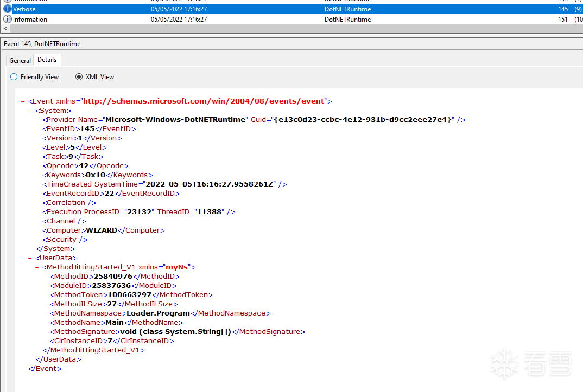Image resolution: width=583 pixels, height=392 pixels.
Task: Click the closing System tag
Action: [55, 249]
